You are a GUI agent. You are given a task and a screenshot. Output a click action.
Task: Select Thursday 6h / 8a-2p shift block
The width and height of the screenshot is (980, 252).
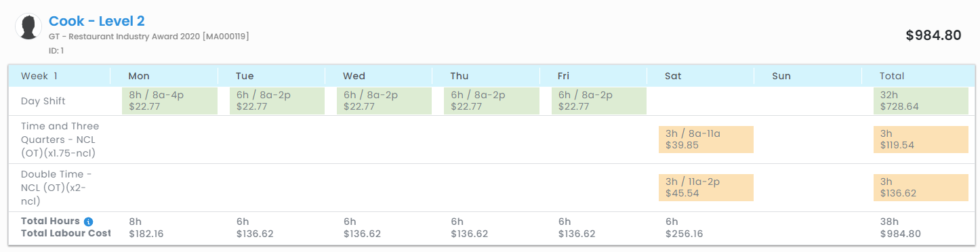point(492,101)
